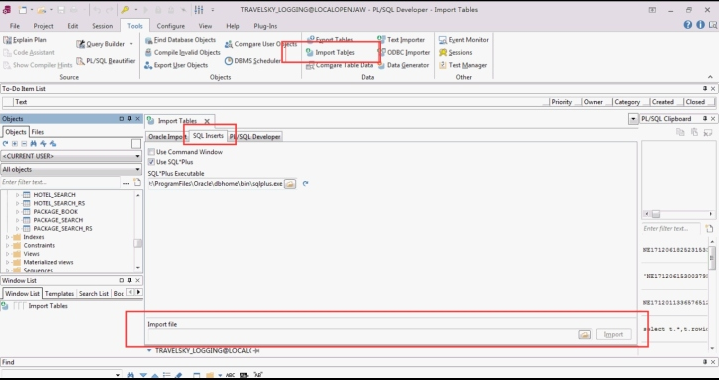Browse for the Import file
The width and height of the screenshot is (723, 384).
(584, 335)
